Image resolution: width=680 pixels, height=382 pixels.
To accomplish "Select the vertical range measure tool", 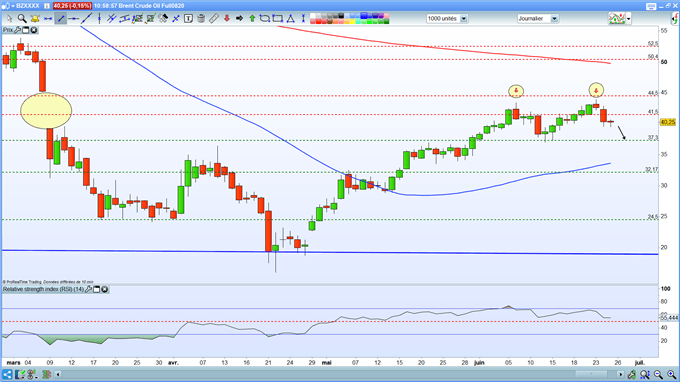I will tap(303, 18).
